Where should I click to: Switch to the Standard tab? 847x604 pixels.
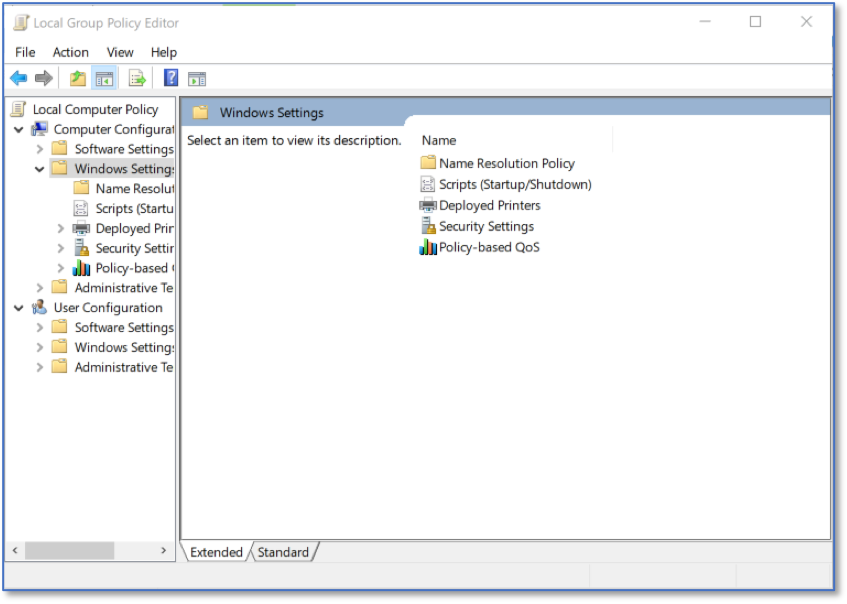click(x=283, y=552)
